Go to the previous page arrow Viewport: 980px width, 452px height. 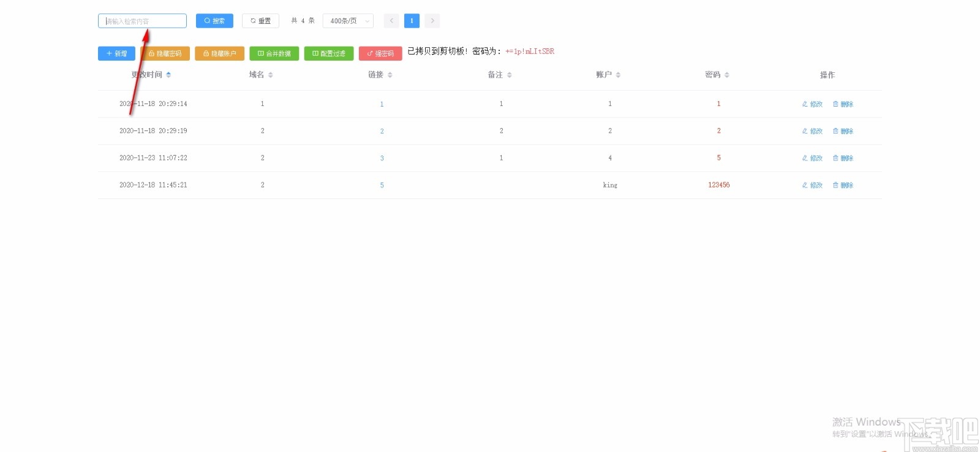pyautogui.click(x=391, y=21)
